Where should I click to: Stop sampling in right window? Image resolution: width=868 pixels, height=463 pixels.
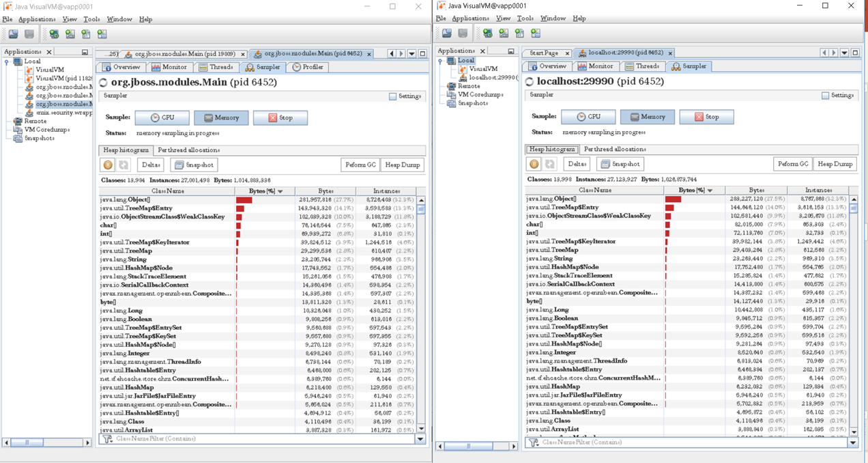click(x=706, y=117)
